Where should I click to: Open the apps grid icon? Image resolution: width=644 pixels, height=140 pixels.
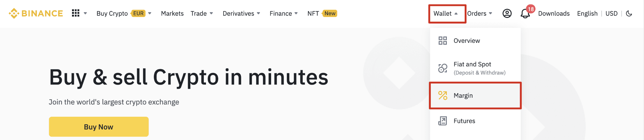tap(75, 13)
